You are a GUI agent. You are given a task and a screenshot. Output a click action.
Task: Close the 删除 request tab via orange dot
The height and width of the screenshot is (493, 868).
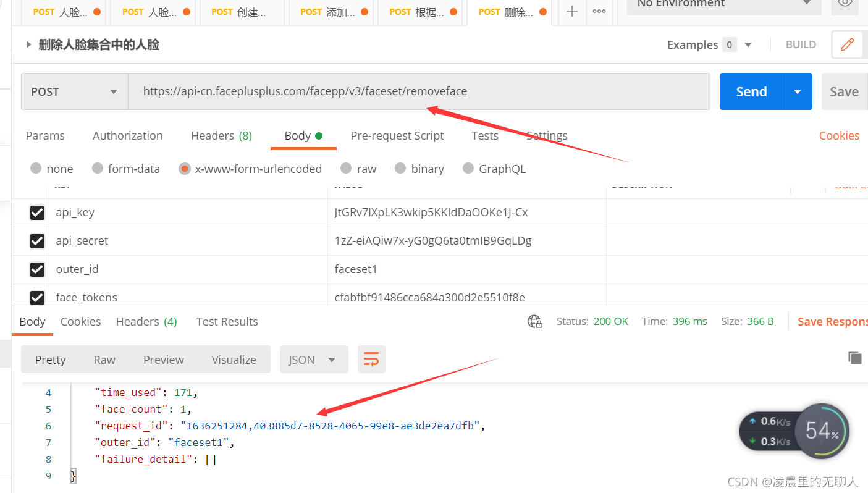click(x=544, y=12)
